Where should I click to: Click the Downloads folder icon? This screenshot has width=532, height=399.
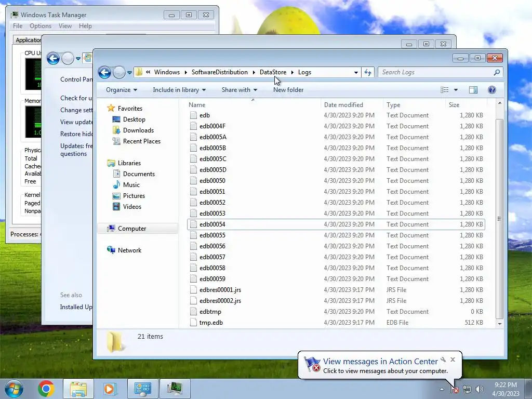point(116,130)
